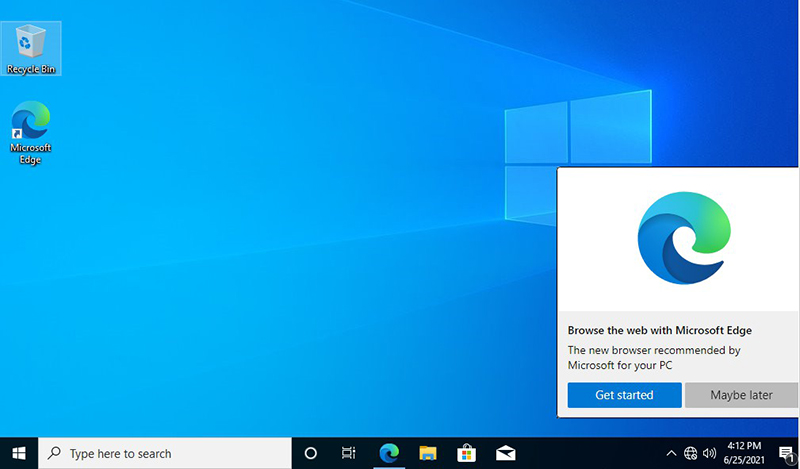Viewport: 800px width, 469px height.
Task: Click the Cortana circle icon on taskbar
Action: 310,453
